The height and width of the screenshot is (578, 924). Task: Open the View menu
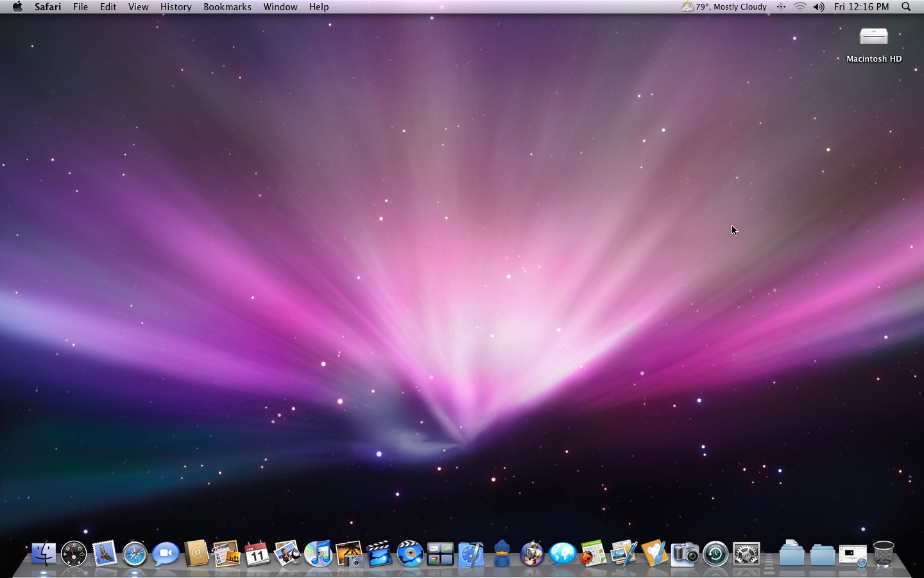(138, 7)
